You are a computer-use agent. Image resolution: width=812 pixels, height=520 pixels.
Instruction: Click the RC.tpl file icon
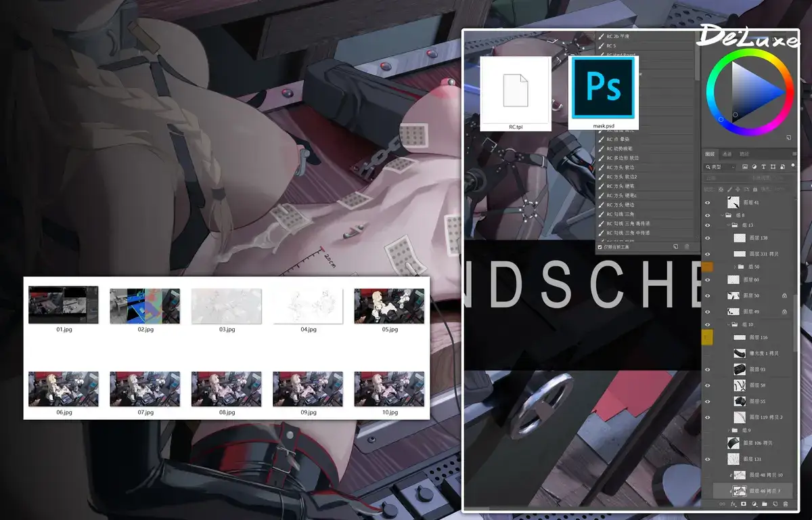515,91
